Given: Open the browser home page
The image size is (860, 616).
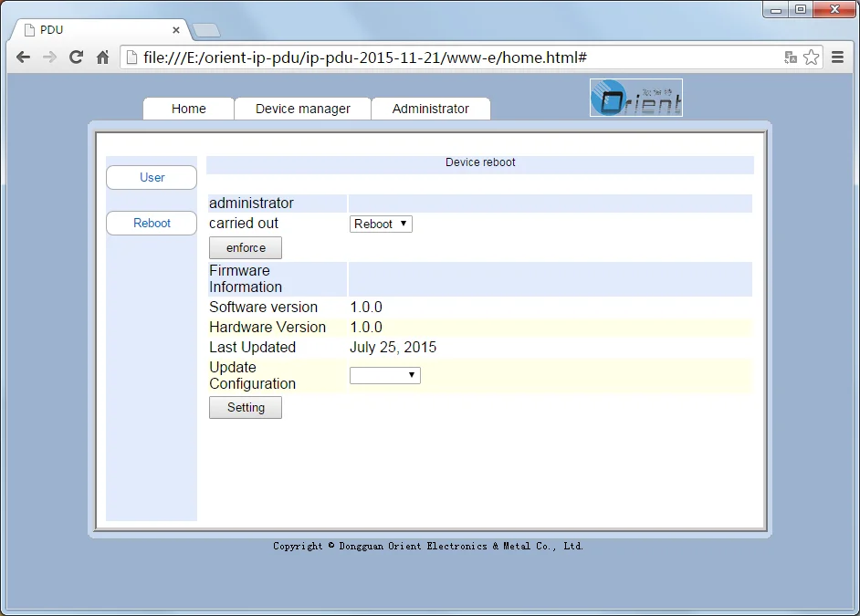Looking at the screenshot, I should point(102,57).
